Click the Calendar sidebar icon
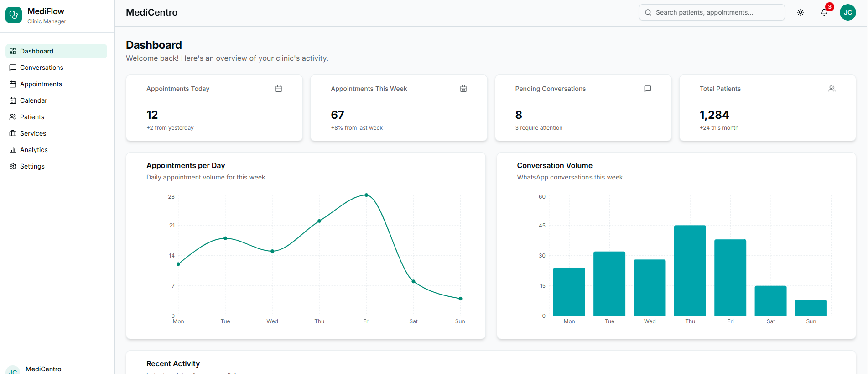 [13, 100]
